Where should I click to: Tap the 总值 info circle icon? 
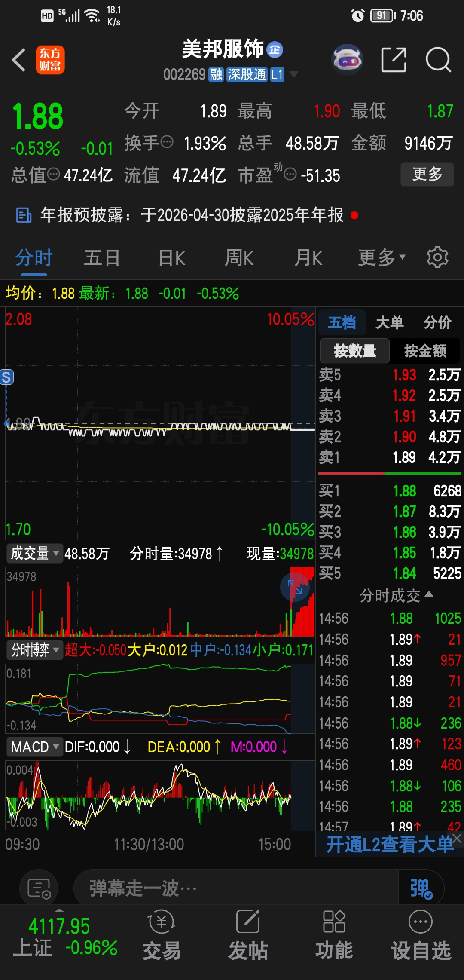54,174
